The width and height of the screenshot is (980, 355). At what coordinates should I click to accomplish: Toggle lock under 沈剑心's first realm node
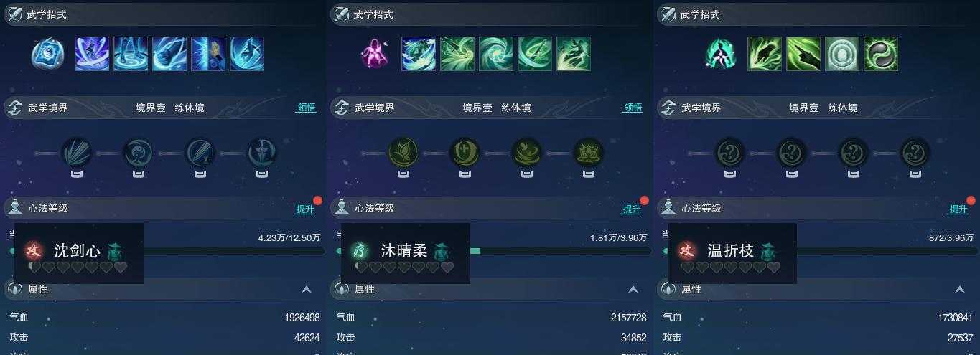pyautogui.click(x=76, y=174)
